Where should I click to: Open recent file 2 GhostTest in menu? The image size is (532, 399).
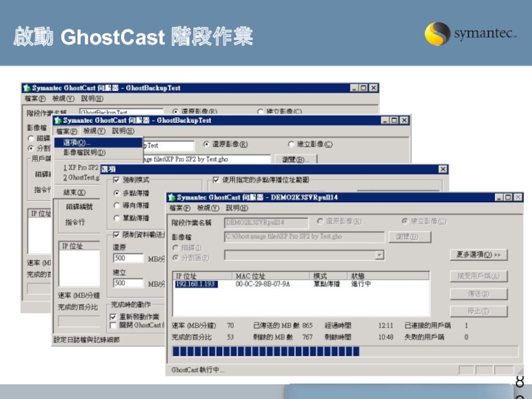coord(81,178)
